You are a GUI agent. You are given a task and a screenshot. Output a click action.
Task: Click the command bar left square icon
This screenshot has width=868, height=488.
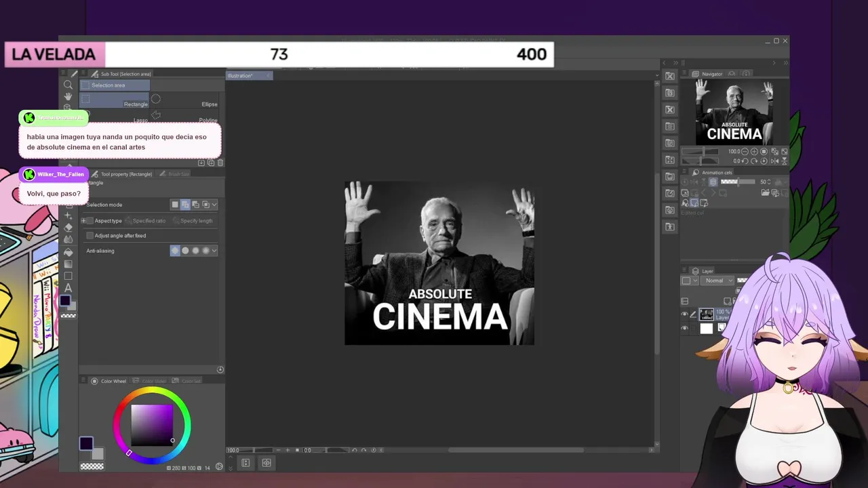[x=245, y=463]
